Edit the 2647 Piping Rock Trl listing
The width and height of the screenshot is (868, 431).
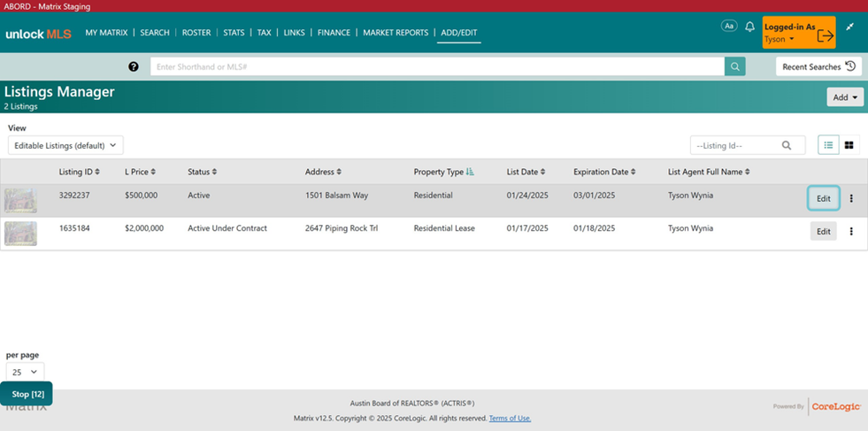(823, 231)
